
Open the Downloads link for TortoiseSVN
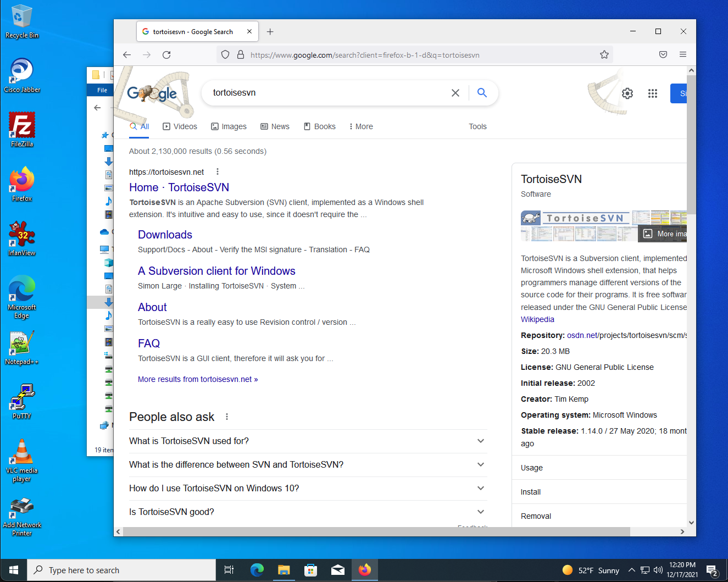tap(165, 235)
